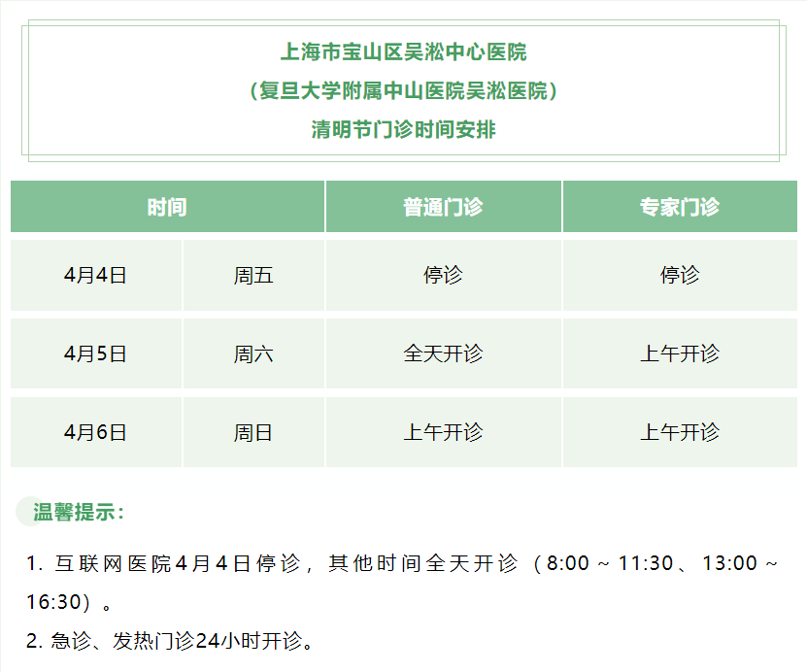Click the 温馨提示 heading

point(79,513)
